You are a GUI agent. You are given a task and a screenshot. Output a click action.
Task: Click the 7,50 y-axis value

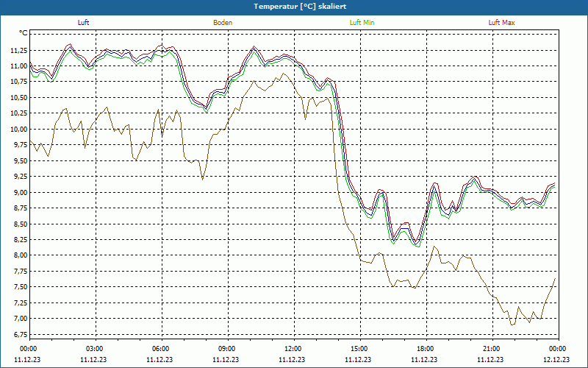tap(20, 287)
